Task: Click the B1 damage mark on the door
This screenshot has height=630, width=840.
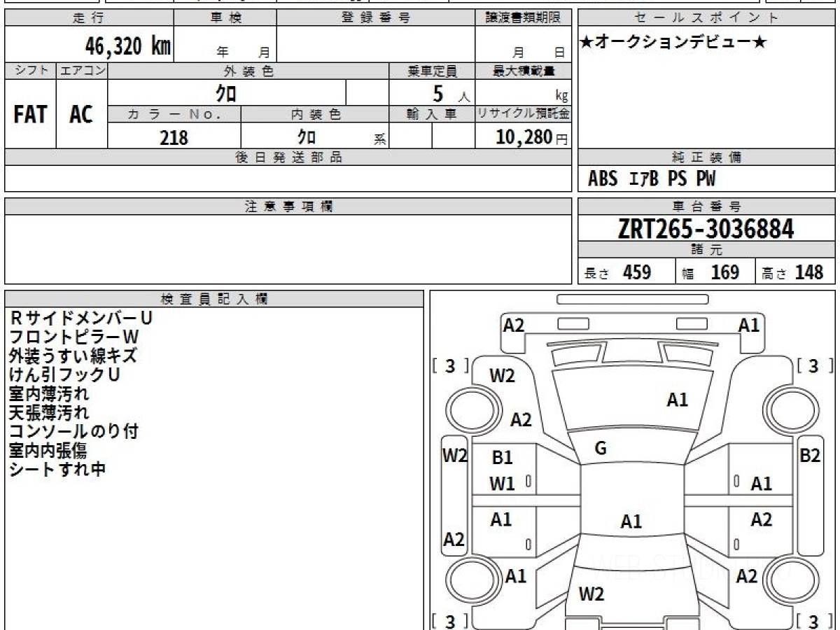Action: [x=502, y=458]
